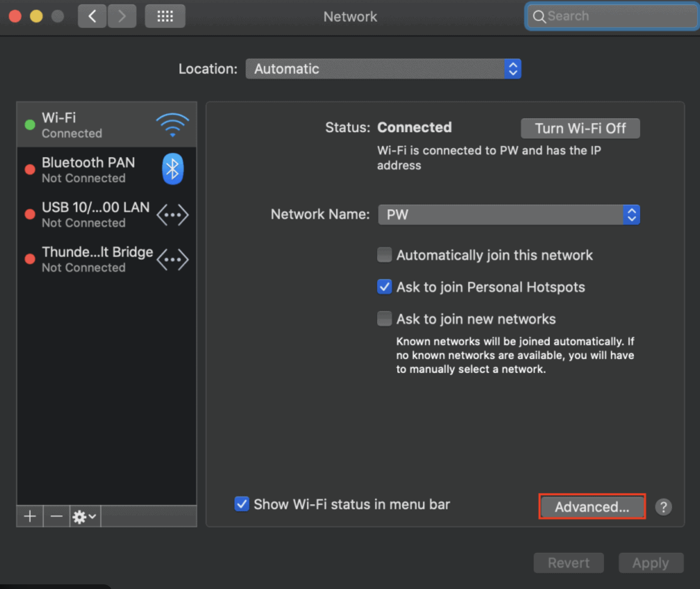The height and width of the screenshot is (589, 700).
Task: Click the Wi-Fi signal icon in sidebar
Action: [x=172, y=125]
